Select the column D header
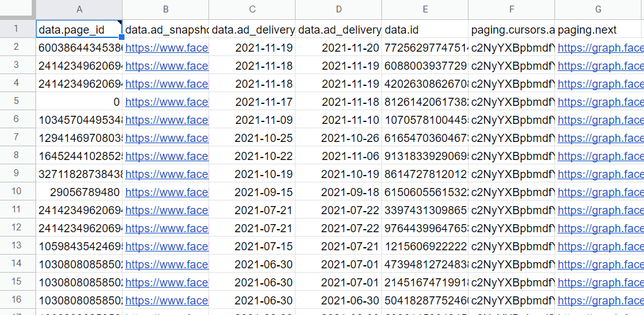The image size is (644, 315). pos(338,9)
